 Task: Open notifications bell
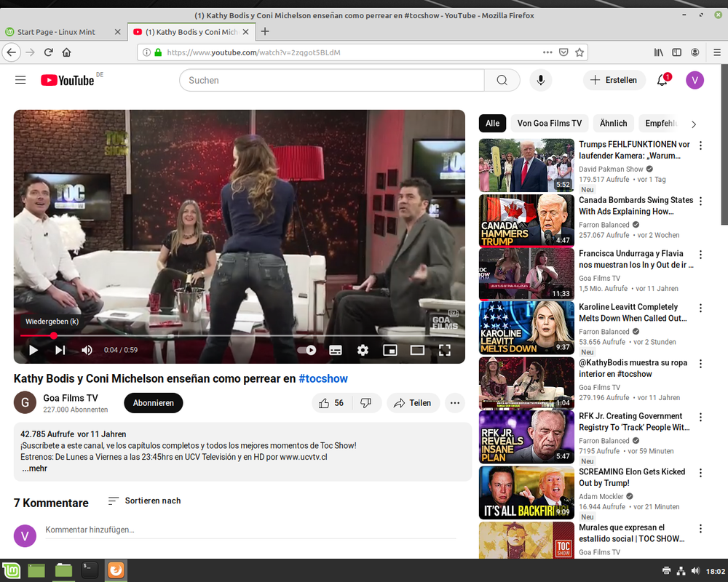click(x=662, y=80)
